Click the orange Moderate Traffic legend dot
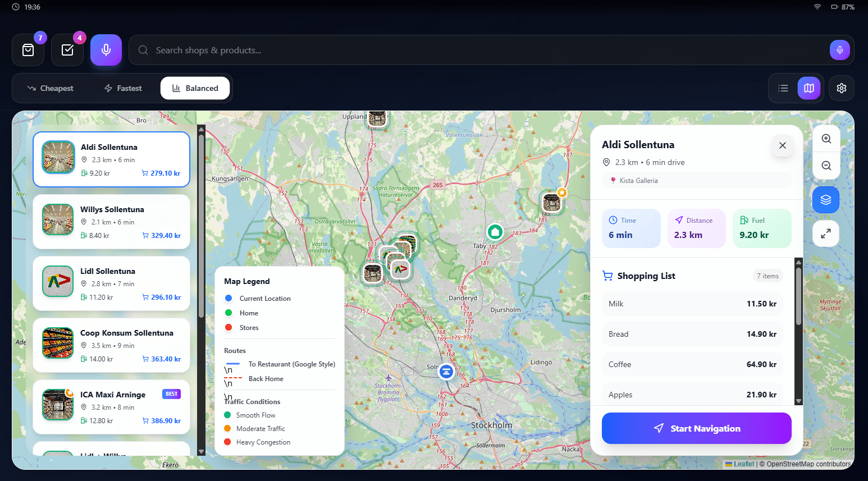The image size is (868, 481). 227,428
